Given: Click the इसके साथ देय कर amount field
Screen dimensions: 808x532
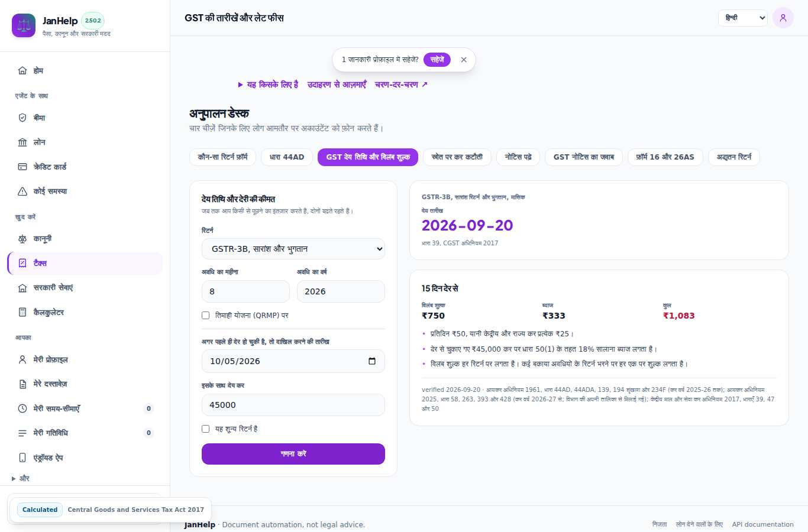Looking at the screenshot, I should tap(293, 405).
